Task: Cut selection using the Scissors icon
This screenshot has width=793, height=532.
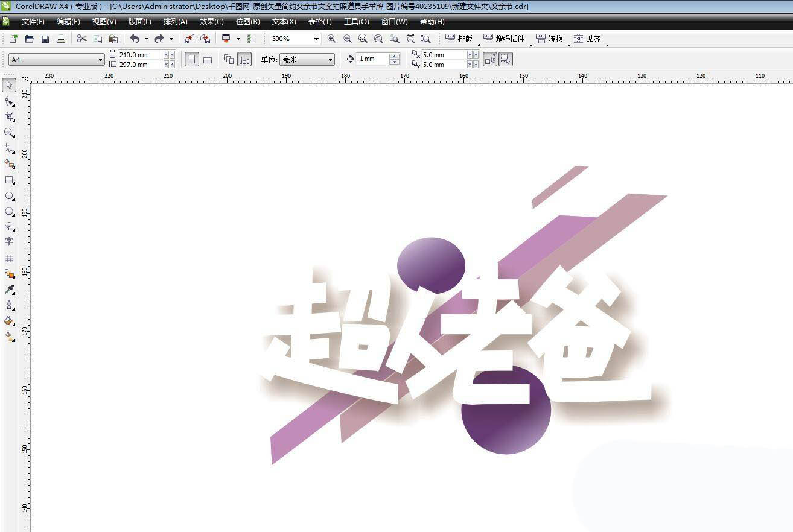Action: 82,39
